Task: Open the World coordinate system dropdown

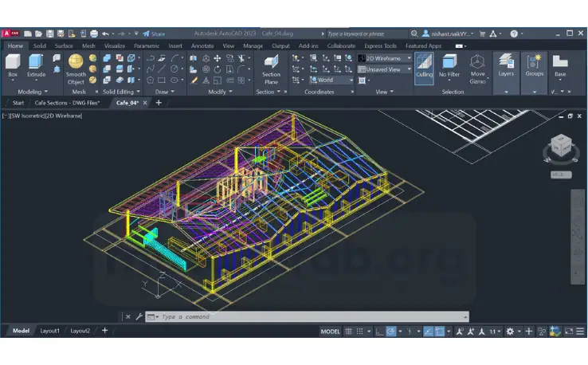Action: 333,80
